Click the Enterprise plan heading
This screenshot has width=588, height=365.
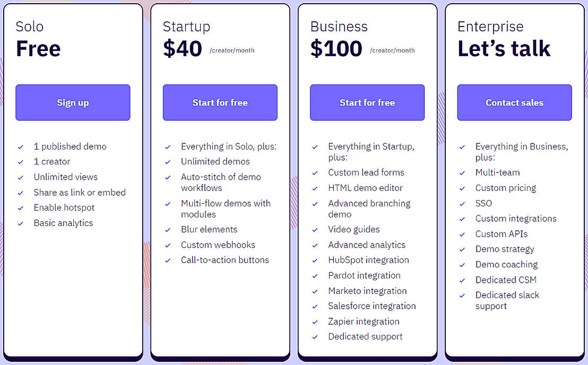[x=490, y=27]
